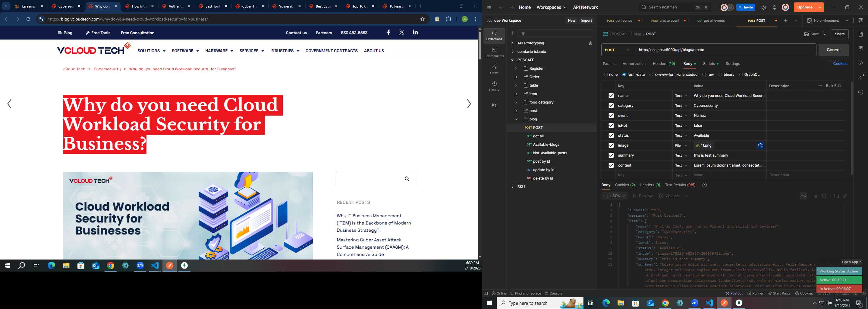Click the add new collection plus icon in sidebar
The height and width of the screenshot is (309, 868).
point(512,33)
